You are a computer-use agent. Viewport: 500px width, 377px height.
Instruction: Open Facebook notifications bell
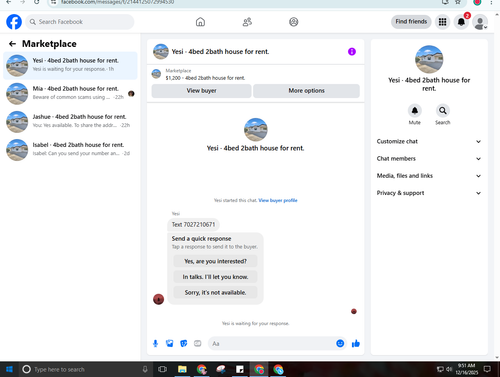[461, 22]
